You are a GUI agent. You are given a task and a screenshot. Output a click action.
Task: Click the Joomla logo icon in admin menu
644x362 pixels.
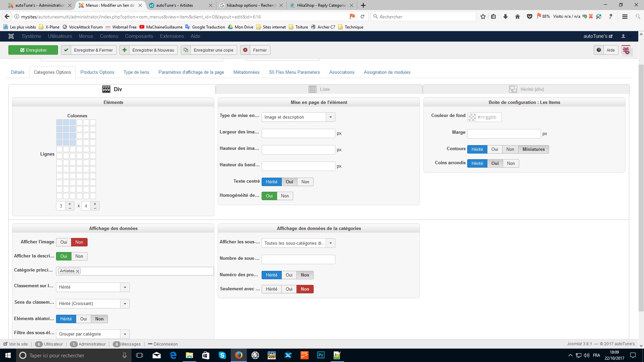point(11,36)
